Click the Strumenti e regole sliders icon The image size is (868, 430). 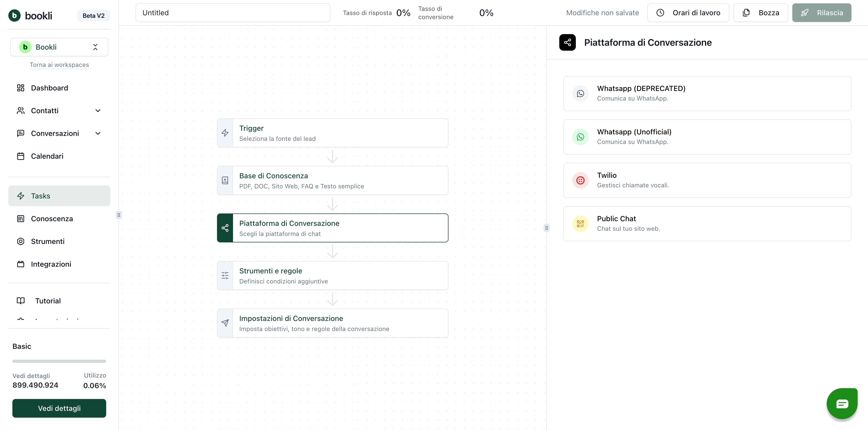(x=225, y=275)
